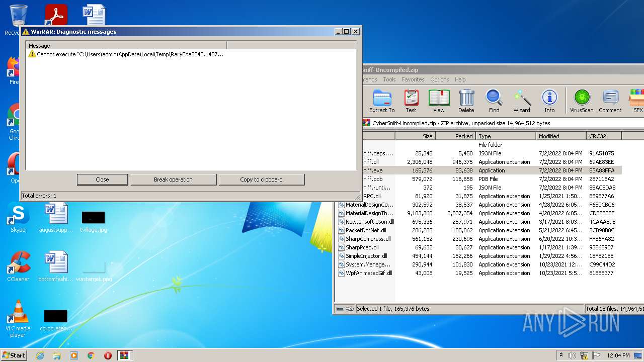Run VirusScan from WinRAR toolbar
The height and width of the screenshot is (362, 644).
pyautogui.click(x=582, y=101)
